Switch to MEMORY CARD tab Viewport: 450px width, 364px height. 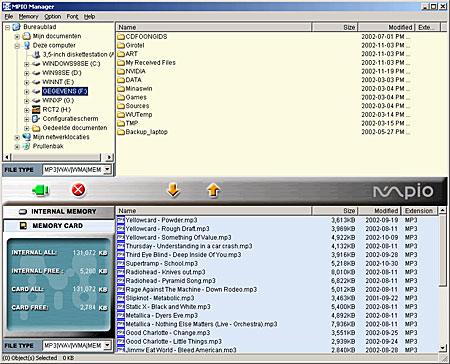pos(58,226)
